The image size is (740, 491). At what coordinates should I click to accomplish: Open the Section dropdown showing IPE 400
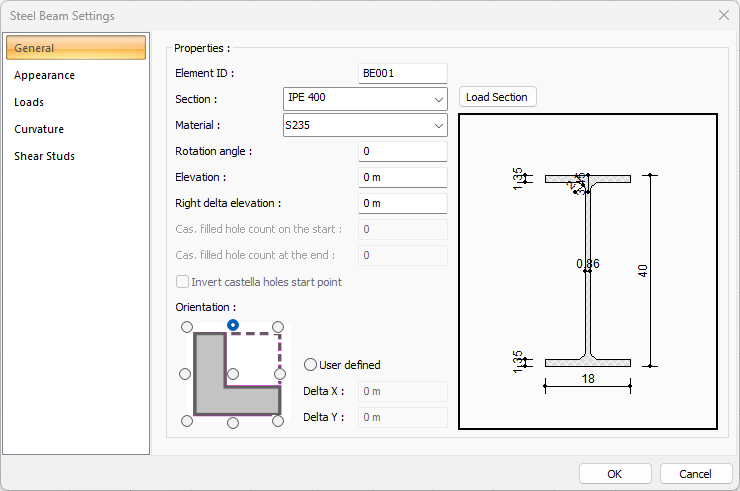pyautogui.click(x=365, y=98)
